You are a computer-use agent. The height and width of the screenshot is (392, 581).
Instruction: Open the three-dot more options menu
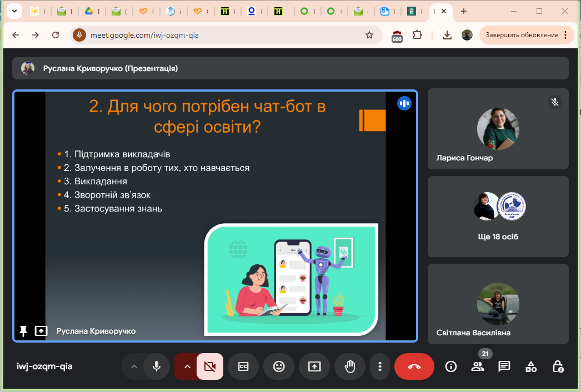[x=380, y=366]
